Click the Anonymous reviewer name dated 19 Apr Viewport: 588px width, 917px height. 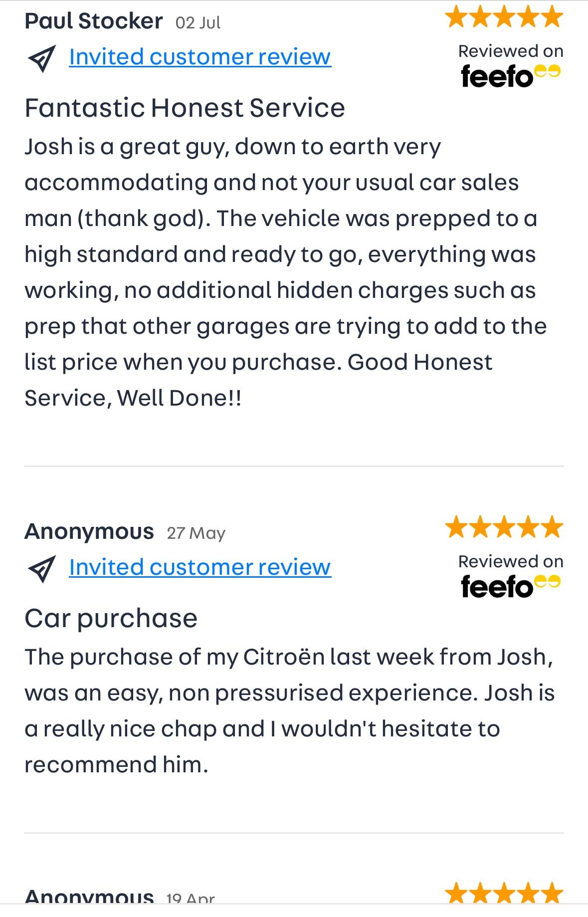(x=89, y=897)
